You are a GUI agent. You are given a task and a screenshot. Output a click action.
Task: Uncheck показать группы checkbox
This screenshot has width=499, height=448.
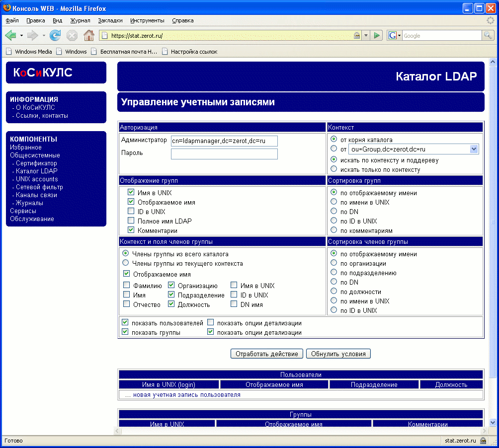pos(125,332)
